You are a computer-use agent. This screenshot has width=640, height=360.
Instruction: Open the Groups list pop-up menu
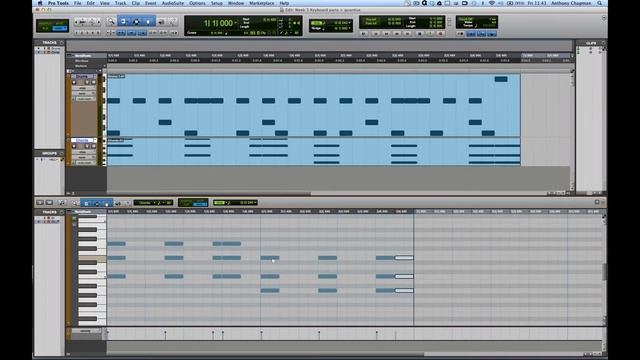pyautogui.click(x=62, y=153)
